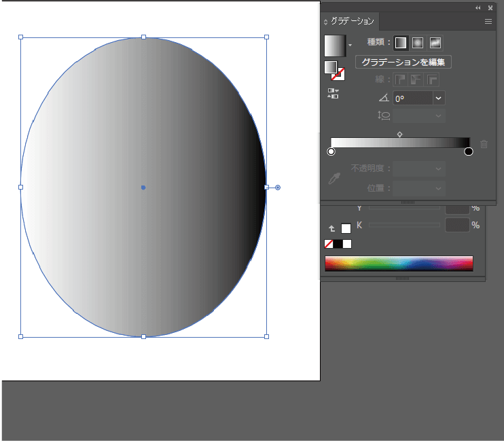Open the gradient angle dropdown
Screen dimensions: 504x443
point(438,99)
